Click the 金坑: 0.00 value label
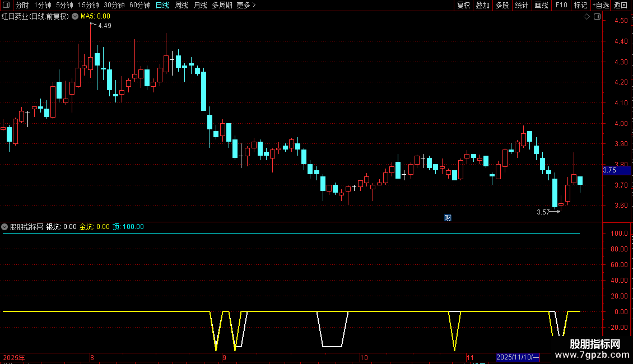The width and height of the screenshot is (633, 364). tap(95, 227)
